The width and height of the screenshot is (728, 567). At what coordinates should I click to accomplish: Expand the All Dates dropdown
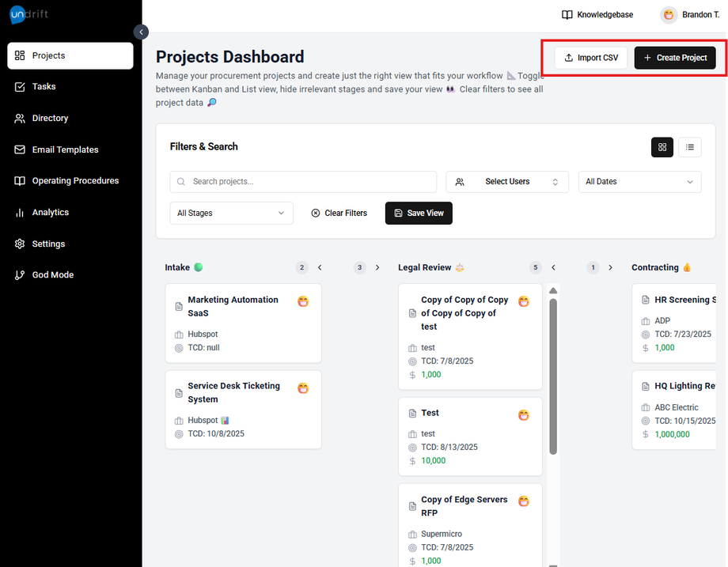click(x=639, y=182)
